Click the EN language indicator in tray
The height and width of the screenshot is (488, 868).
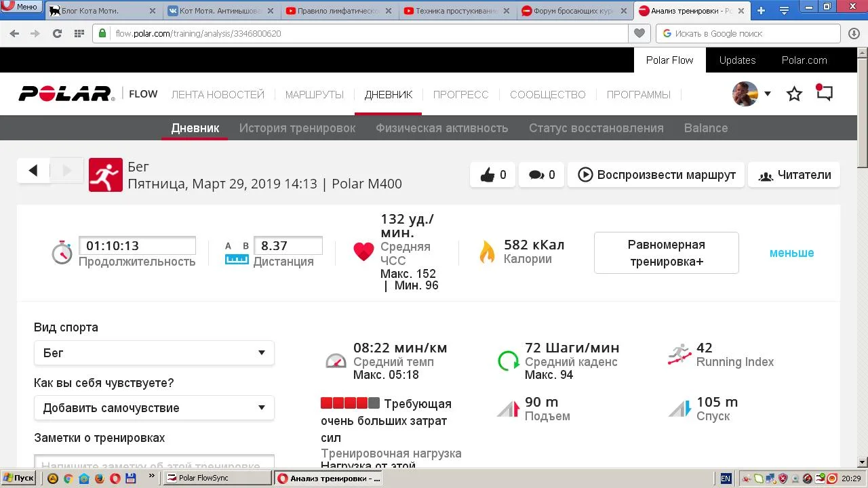click(726, 479)
